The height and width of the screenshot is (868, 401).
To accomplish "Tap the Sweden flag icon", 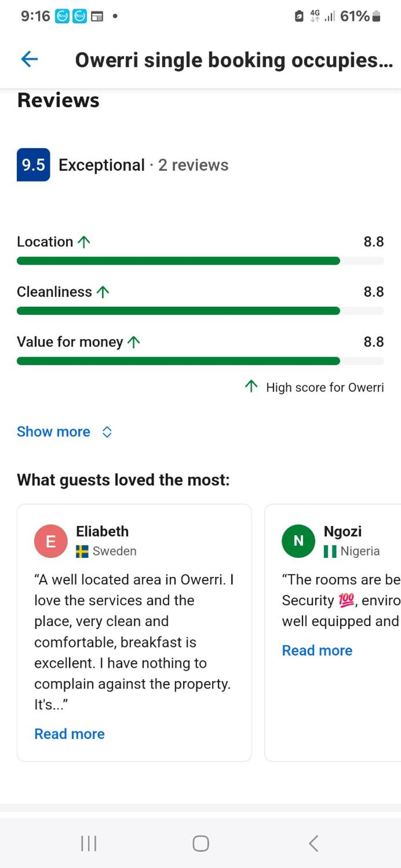I will pyautogui.click(x=82, y=552).
